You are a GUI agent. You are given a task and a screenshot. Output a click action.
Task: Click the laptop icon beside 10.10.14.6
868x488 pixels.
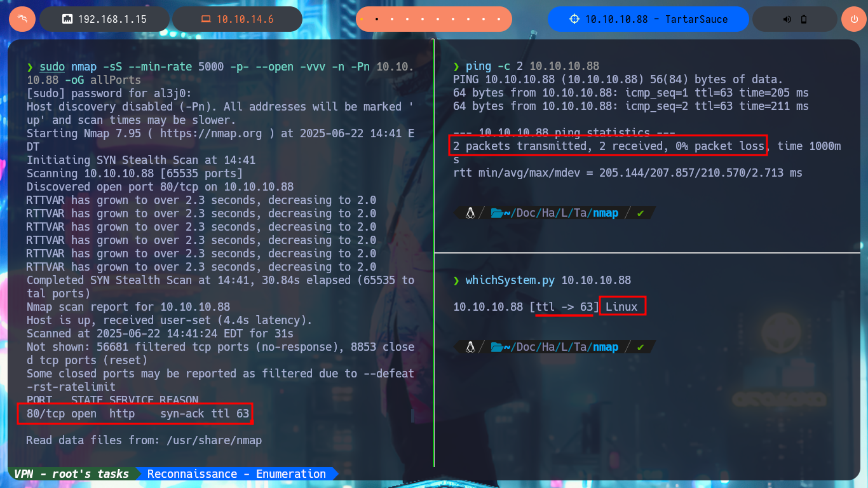click(206, 19)
